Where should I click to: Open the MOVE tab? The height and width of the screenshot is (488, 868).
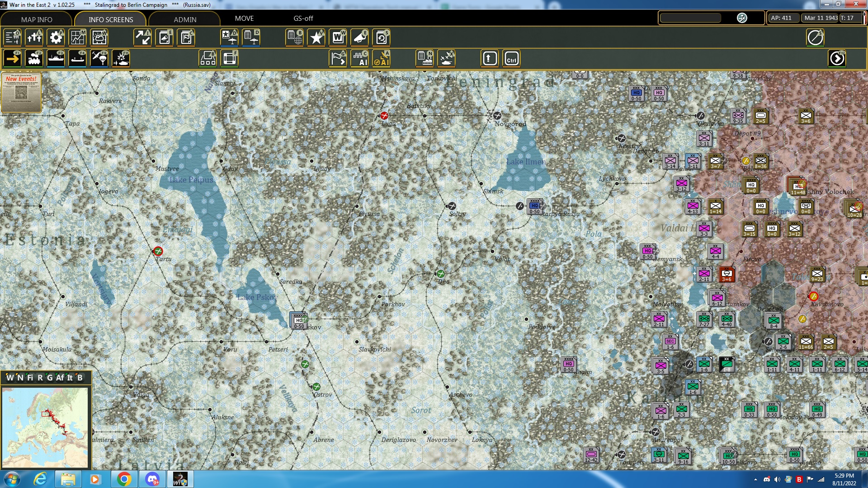point(244,19)
